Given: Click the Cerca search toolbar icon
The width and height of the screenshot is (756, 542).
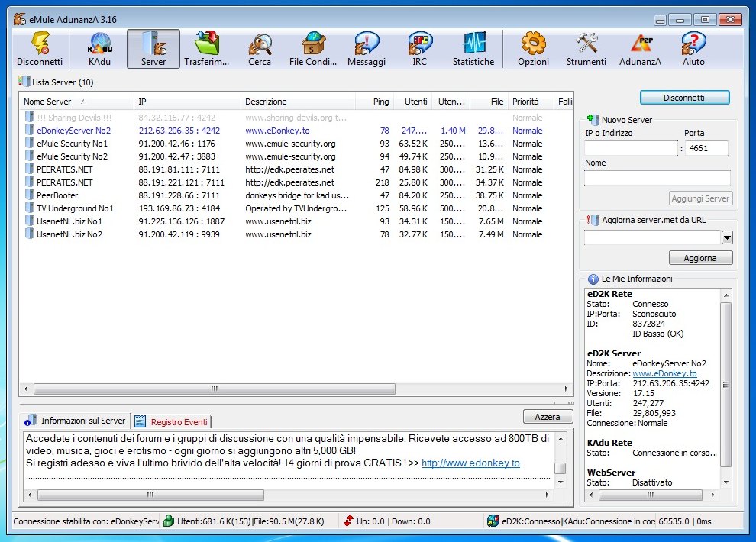Looking at the screenshot, I should pos(260,49).
